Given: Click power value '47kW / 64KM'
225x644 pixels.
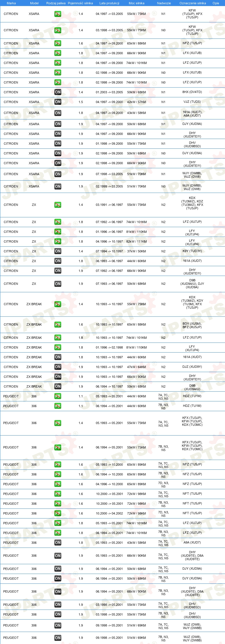Looking at the screenshot, I should (136, 367).
